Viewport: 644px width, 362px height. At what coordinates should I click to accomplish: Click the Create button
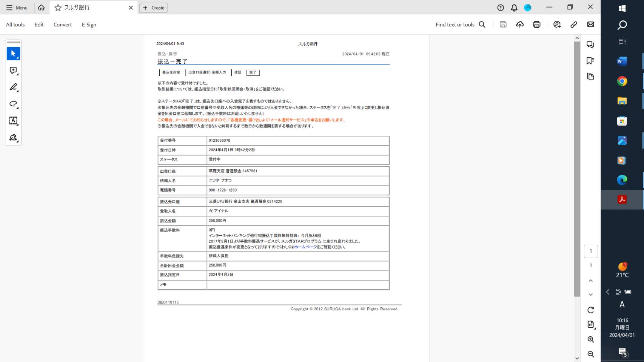coord(154,8)
